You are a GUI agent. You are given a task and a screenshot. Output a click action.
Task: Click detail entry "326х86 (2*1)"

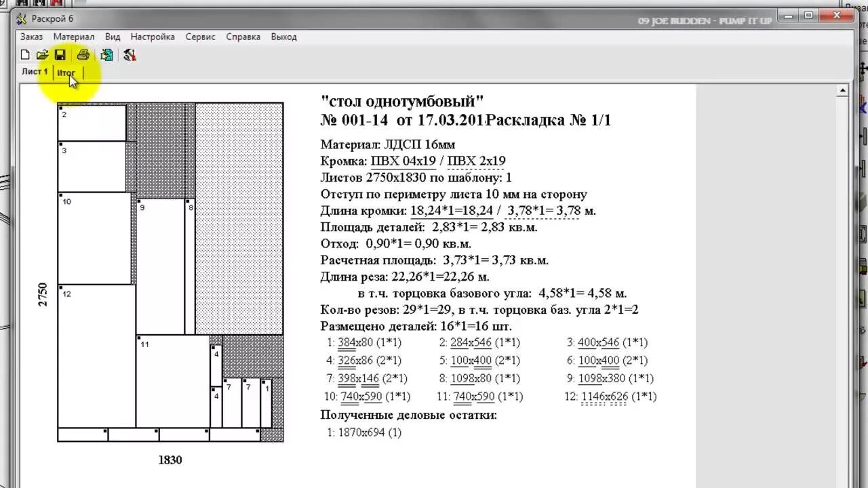(370, 361)
